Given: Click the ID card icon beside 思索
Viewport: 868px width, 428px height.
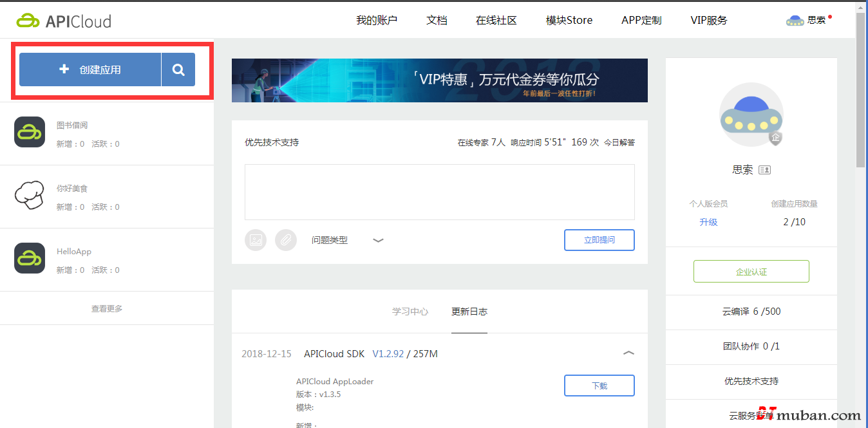Looking at the screenshot, I should 764,170.
